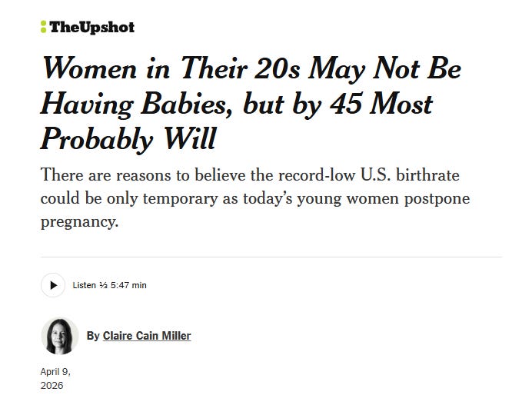Play the article audio

53,285
